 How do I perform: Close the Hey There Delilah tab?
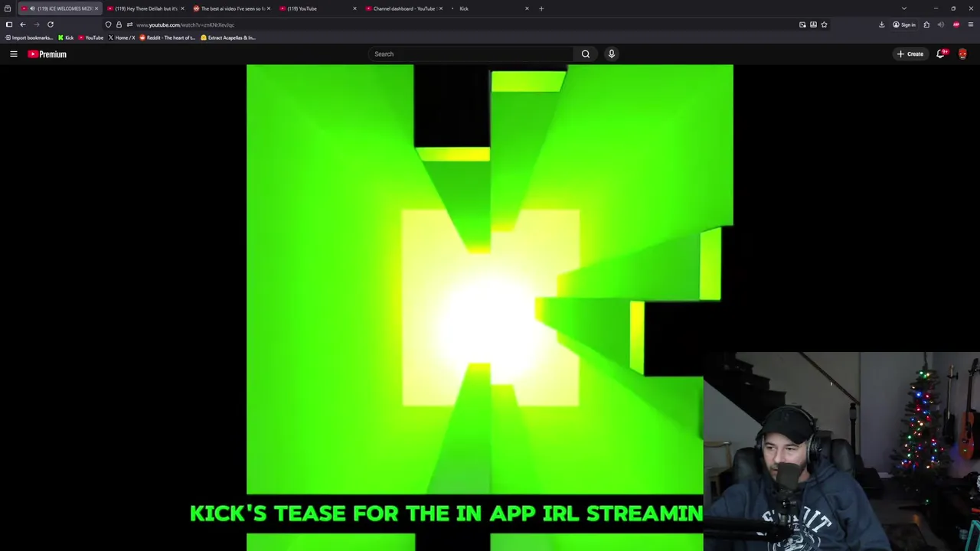tap(182, 8)
